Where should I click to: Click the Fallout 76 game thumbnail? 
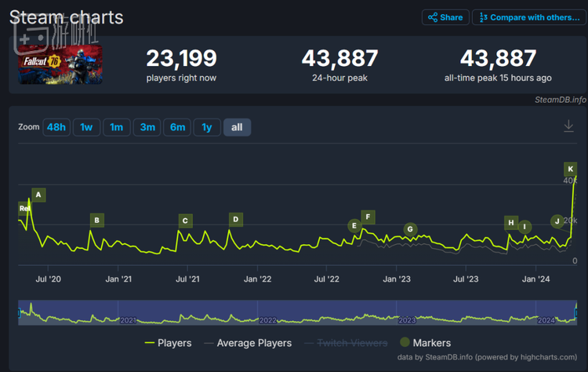[60, 64]
